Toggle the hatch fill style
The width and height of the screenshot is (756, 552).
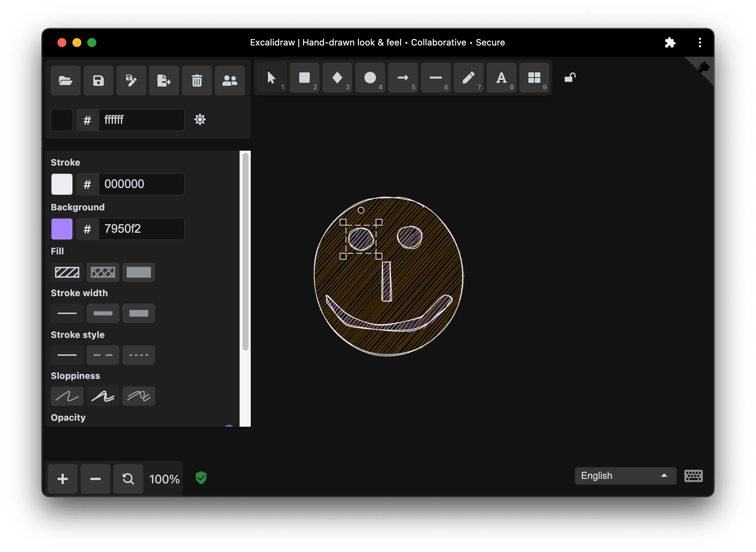pyautogui.click(x=68, y=272)
